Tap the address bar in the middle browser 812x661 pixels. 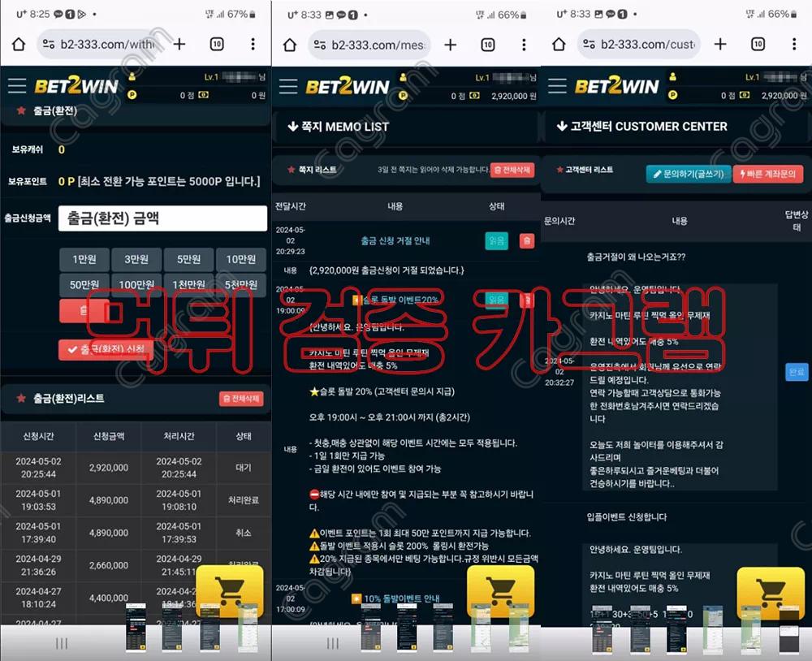369,45
